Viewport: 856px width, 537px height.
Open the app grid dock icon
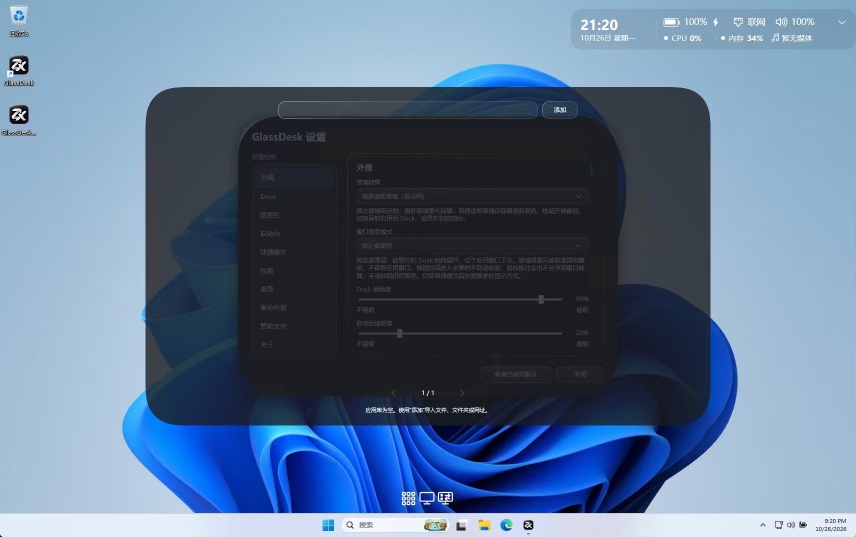[x=408, y=498]
